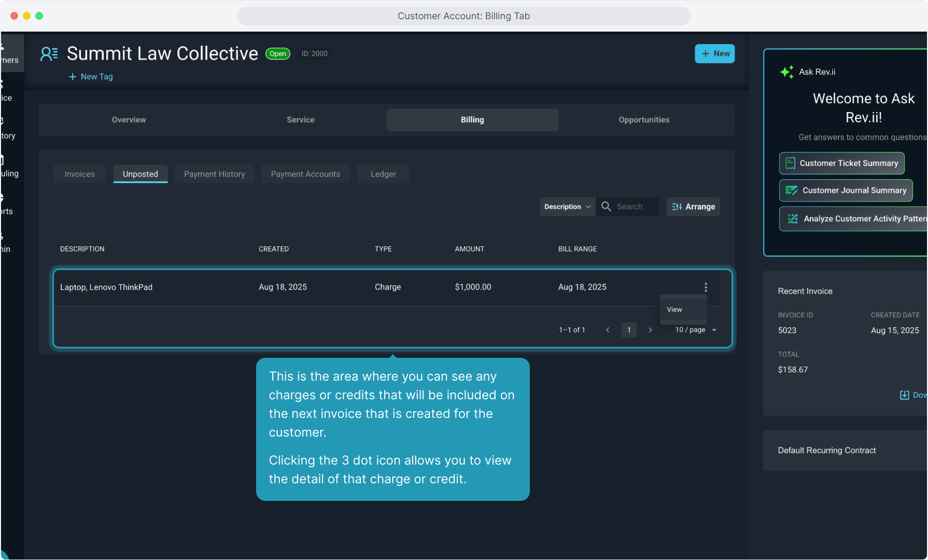Switch to the Ledger sub-tab
Image resolution: width=928 pixels, height=560 pixels.
pos(383,174)
